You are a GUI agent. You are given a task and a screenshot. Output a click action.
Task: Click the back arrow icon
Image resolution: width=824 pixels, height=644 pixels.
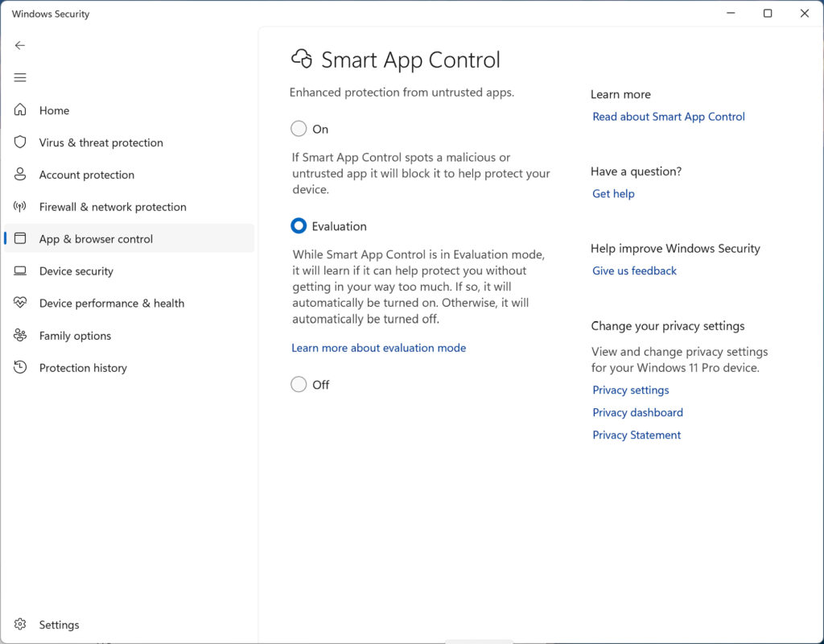20,45
